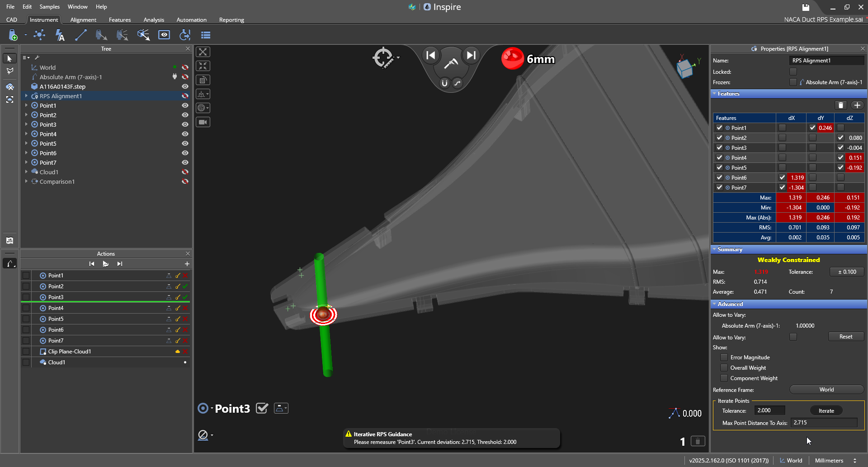868x467 pixels.
Task: Uncheck Point2 dZ constraint checkbox
Action: (841, 138)
